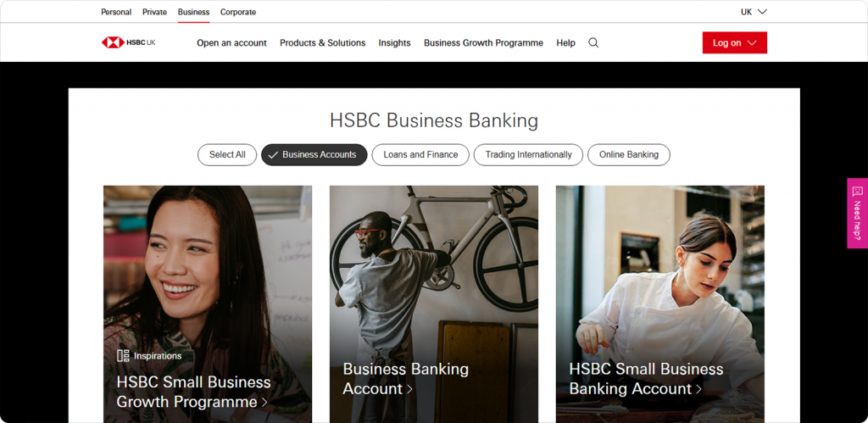This screenshot has width=868, height=423.
Task: Switch to the Corporate tab
Action: [x=238, y=12]
